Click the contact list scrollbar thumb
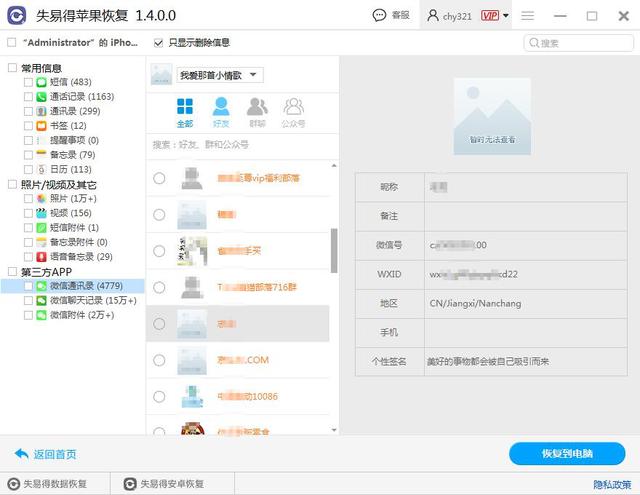The width and height of the screenshot is (640, 495). pyautogui.click(x=334, y=251)
